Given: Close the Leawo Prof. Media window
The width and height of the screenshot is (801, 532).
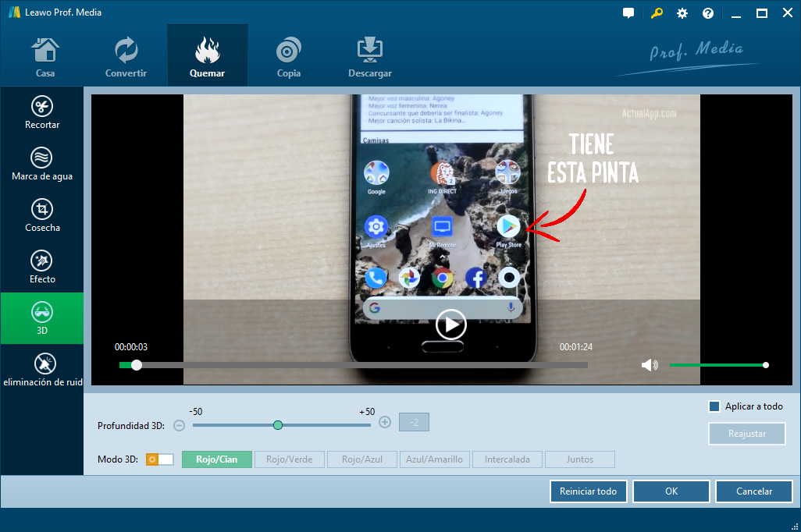Looking at the screenshot, I should click(788, 12).
